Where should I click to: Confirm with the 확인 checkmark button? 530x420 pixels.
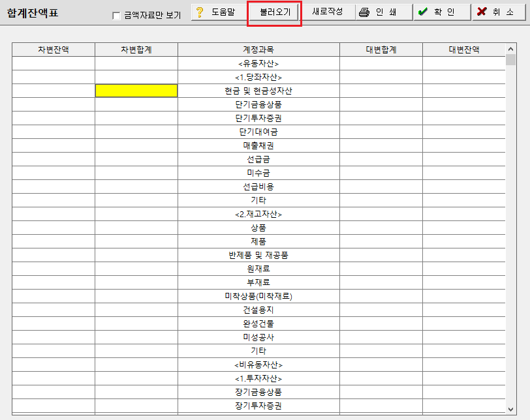442,12
